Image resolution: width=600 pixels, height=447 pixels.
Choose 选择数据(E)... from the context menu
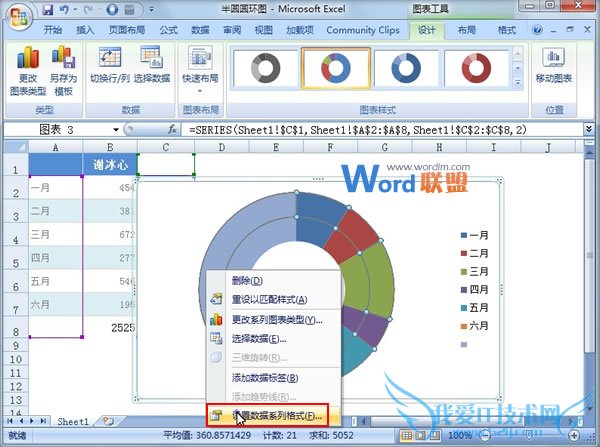coord(273,339)
